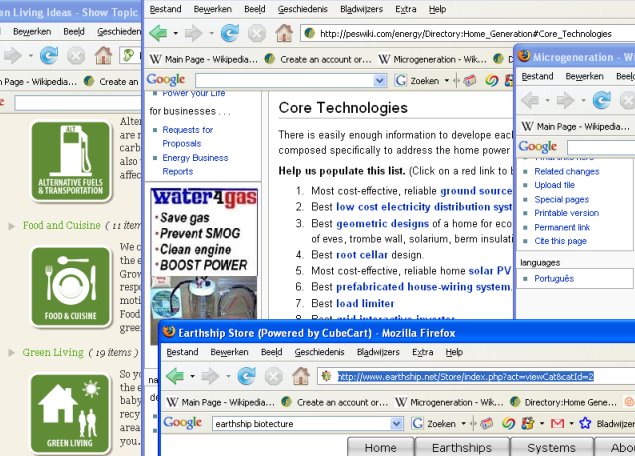
Task: Follow the 'load limiter' link
Action: 365,303
